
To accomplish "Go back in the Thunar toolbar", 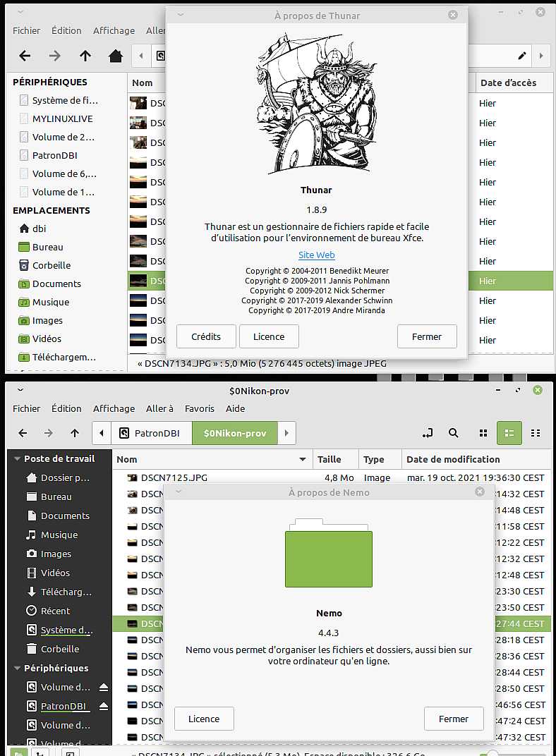I will click(x=25, y=56).
